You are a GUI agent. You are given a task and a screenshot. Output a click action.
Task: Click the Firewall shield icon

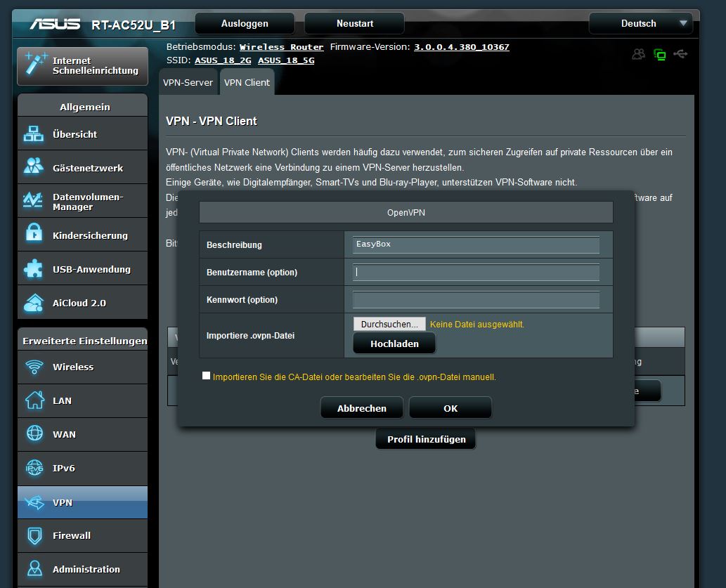tap(34, 535)
